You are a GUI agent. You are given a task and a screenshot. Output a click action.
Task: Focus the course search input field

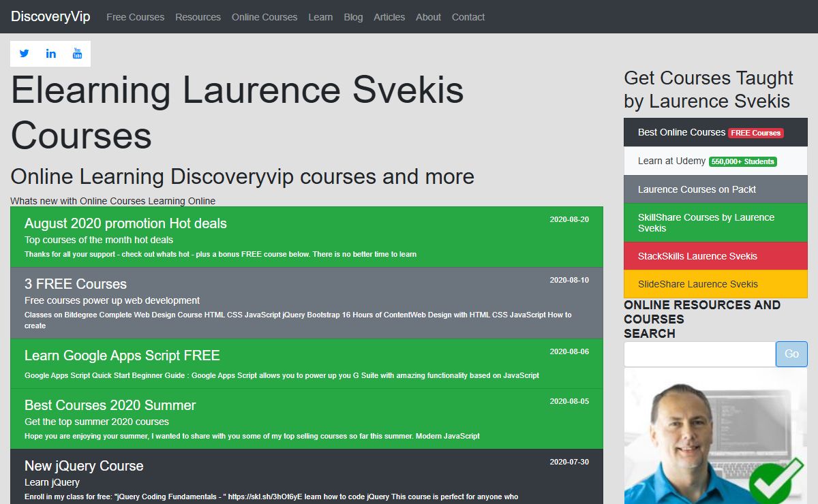pos(700,354)
